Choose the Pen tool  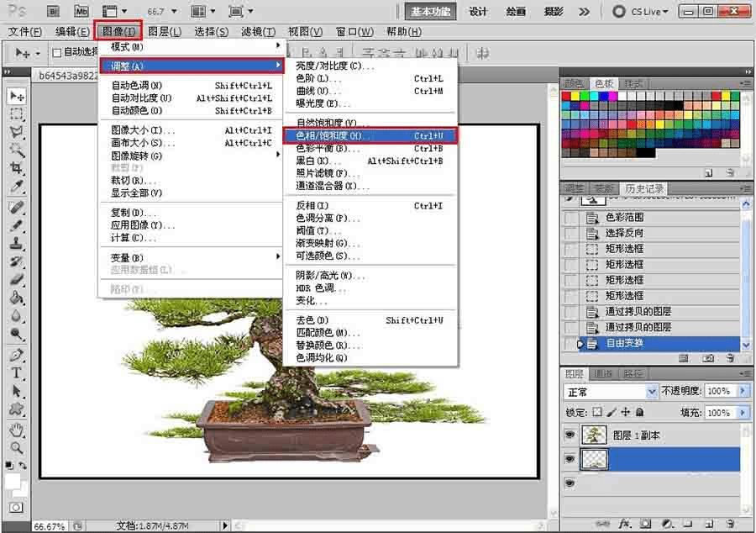(16, 356)
